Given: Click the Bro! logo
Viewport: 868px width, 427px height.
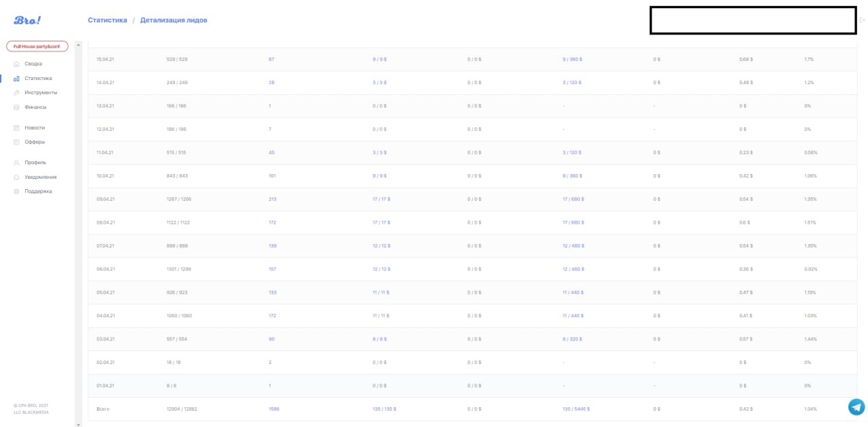Looking at the screenshot, I should (27, 20).
